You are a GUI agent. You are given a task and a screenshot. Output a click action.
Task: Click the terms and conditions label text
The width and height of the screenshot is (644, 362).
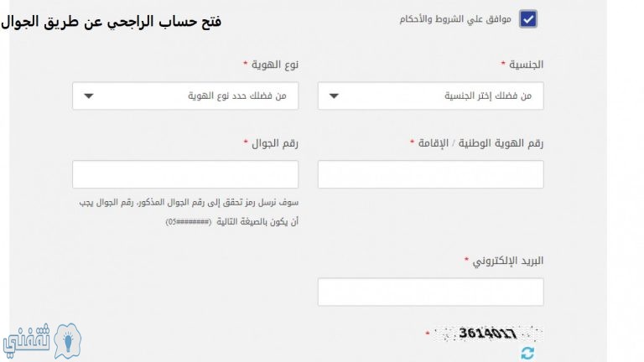click(x=455, y=19)
